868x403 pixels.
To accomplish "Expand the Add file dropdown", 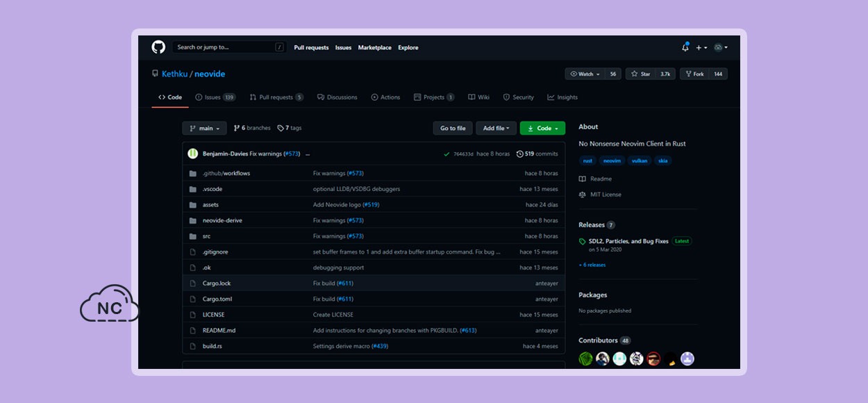I will 496,128.
